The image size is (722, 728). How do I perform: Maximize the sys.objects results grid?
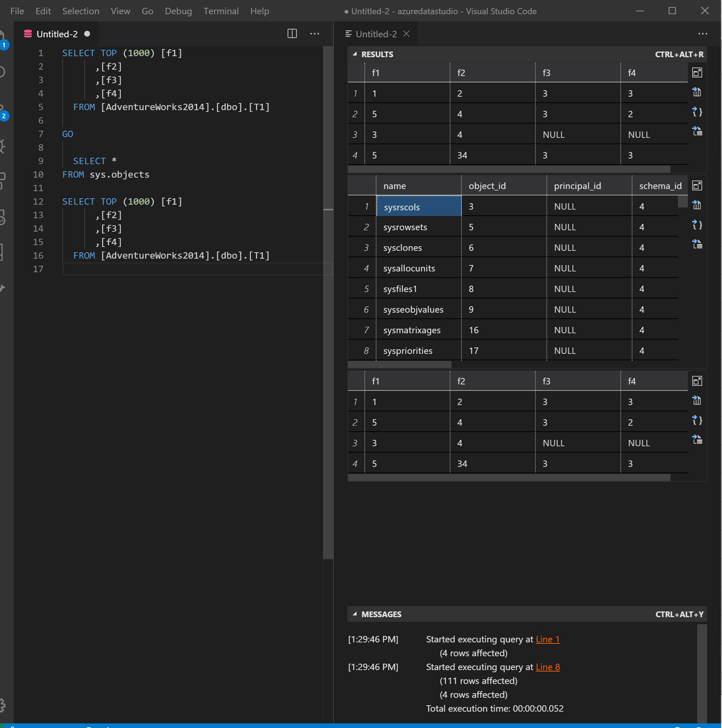[697, 185]
